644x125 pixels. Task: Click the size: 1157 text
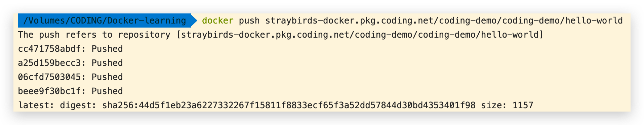[x=507, y=106]
